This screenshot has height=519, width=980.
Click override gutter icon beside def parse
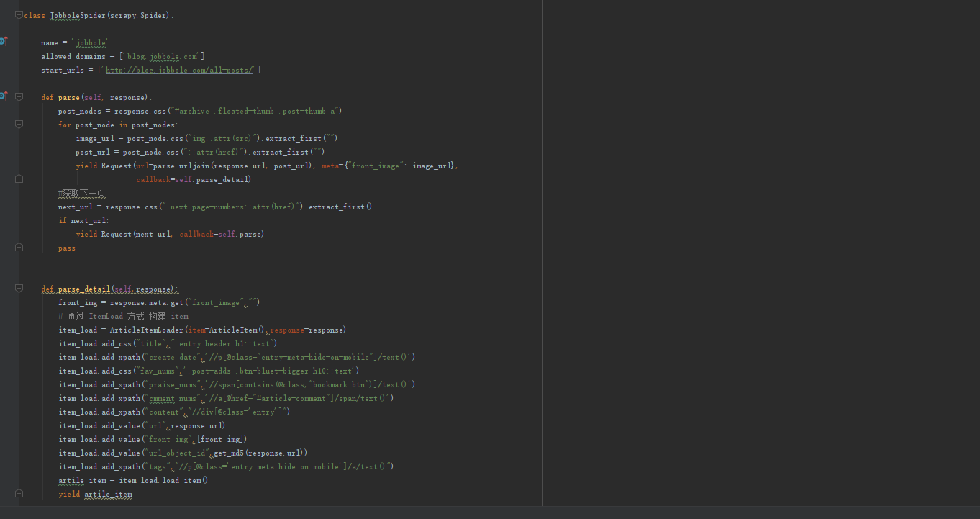(4, 96)
